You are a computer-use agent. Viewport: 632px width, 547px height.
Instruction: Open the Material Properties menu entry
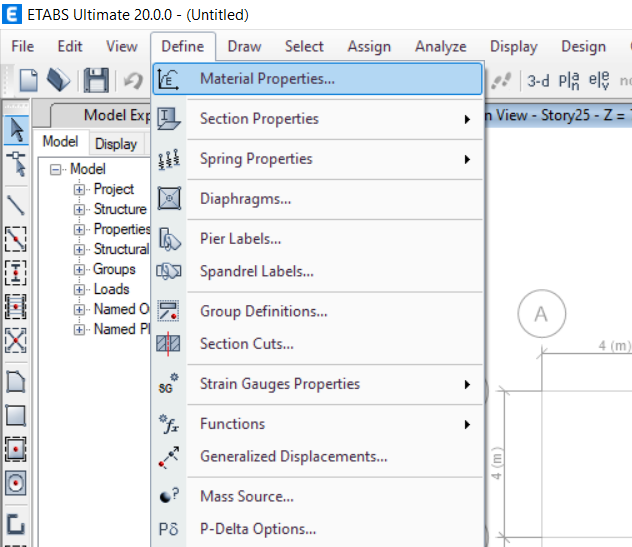click(317, 79)
